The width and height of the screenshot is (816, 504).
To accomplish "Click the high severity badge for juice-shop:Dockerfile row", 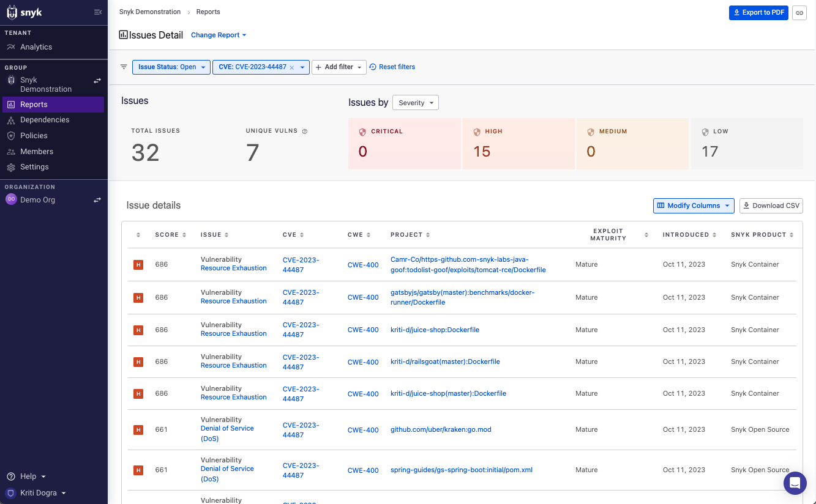I will point(138,330).
